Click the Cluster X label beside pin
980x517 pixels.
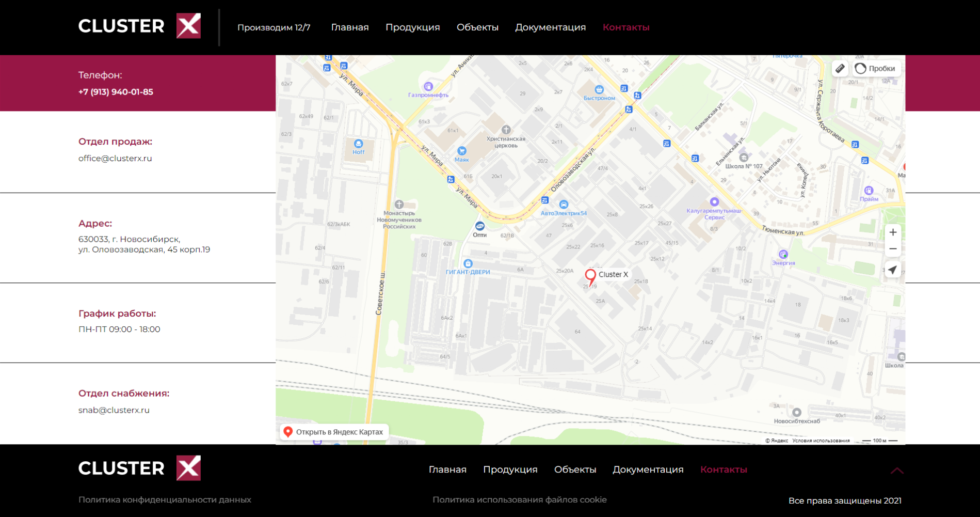(613, 274)
